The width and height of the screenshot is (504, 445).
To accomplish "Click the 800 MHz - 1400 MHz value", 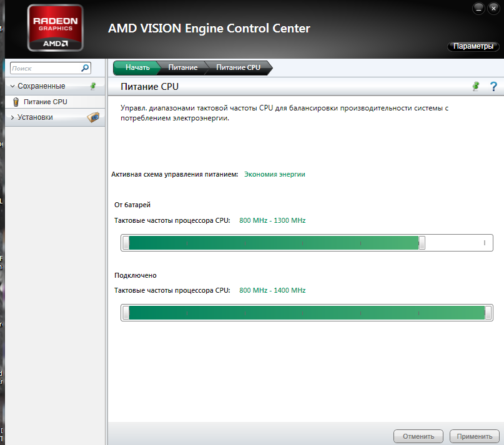I will [272, 290].
